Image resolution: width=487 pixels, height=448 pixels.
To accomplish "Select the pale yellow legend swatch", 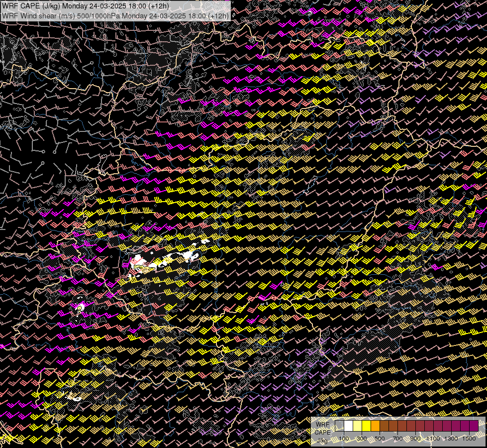I will tap(358, 426).
